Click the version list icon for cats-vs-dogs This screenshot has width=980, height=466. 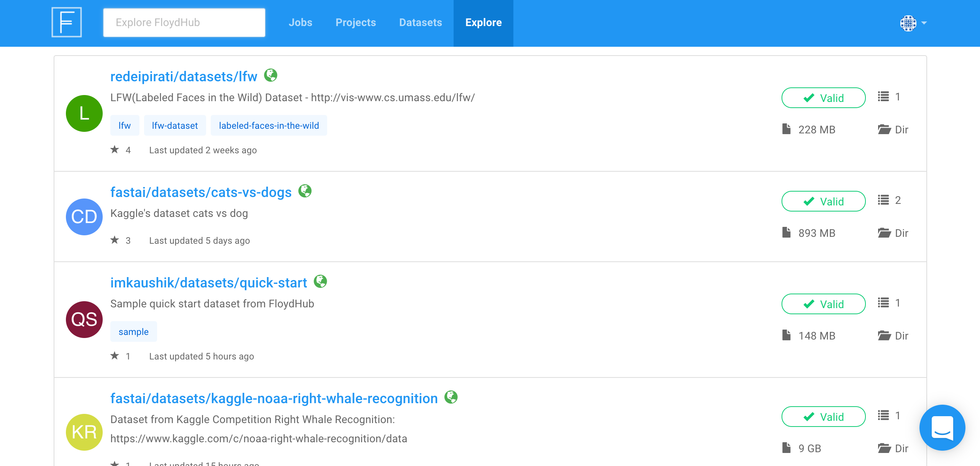pos(883,200)
